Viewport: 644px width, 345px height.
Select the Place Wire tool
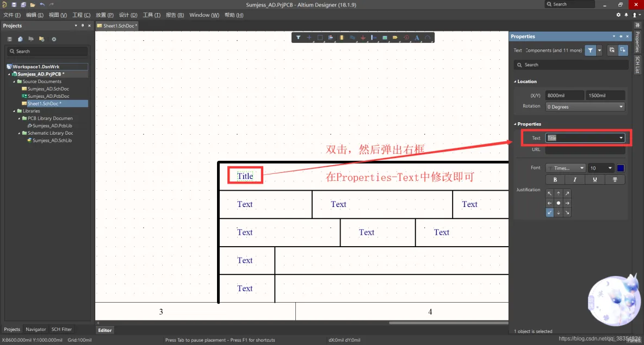[352, 37]
